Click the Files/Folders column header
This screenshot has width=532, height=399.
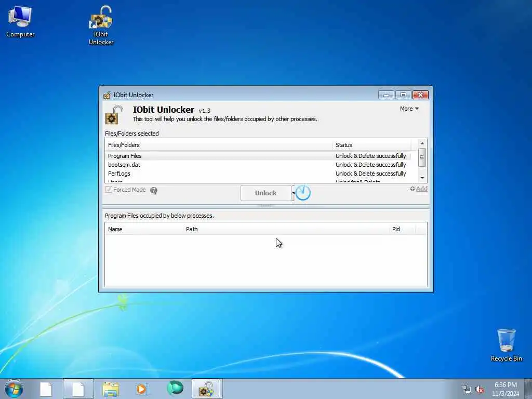(219, 145)
